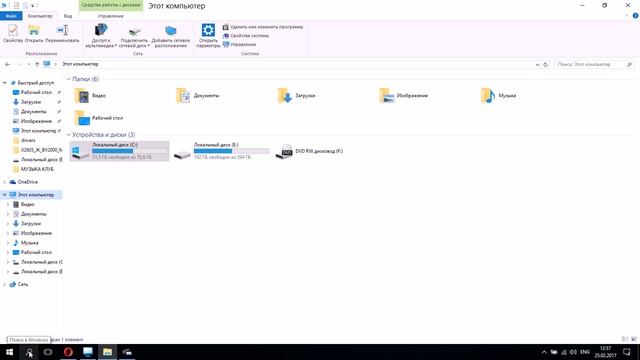Viewport: 640px width, 360px height.
Task: Launch Opera from the taskbar
Action: coord(68,352)
